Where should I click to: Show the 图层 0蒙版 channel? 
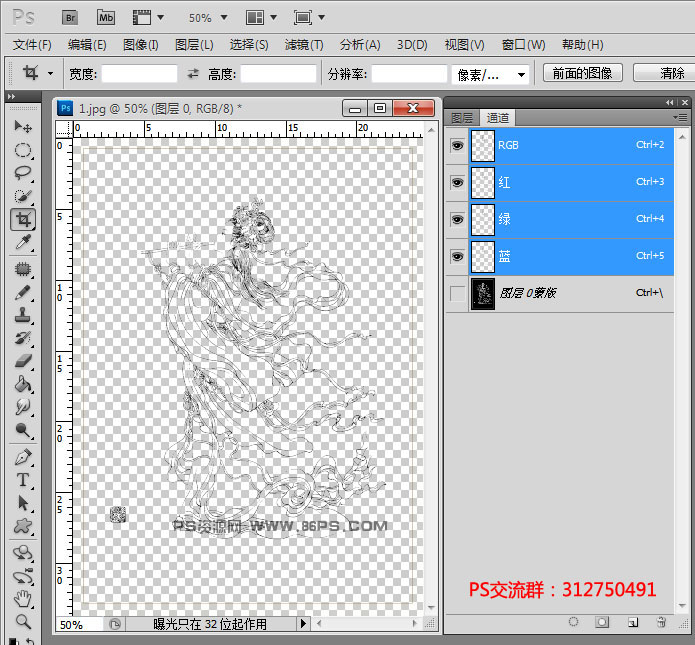pyautogui.click(x=457, y=293)
